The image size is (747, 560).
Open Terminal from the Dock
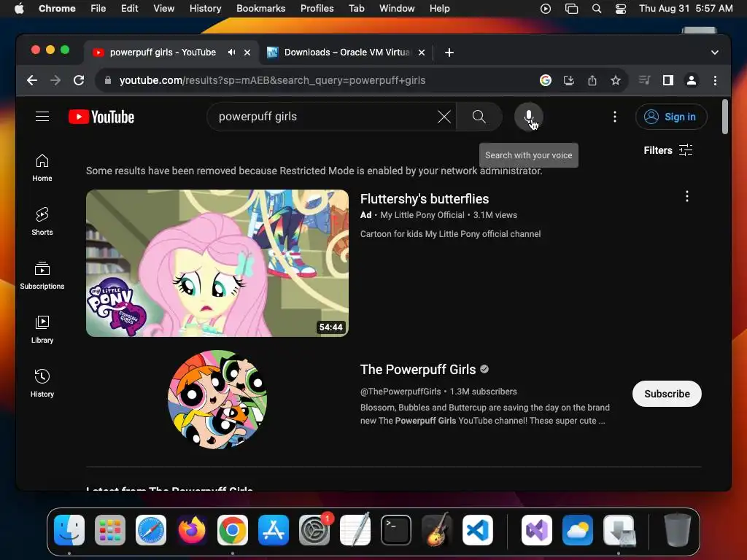point(396,530)
